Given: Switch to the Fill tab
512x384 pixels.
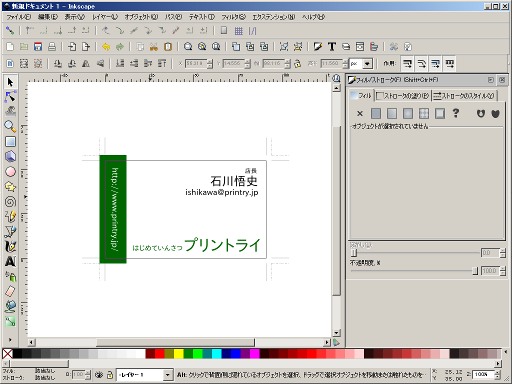Looking at the screenshot, I should [361, 96].
